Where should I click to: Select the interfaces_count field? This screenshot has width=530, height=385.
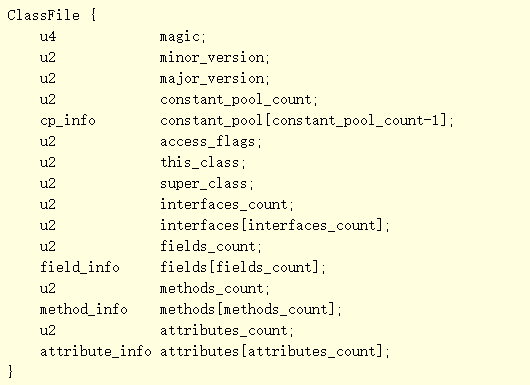[x=224, y=204]
